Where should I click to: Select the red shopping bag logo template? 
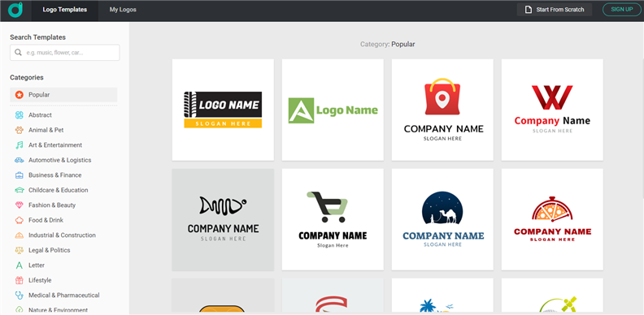point(442,110)
